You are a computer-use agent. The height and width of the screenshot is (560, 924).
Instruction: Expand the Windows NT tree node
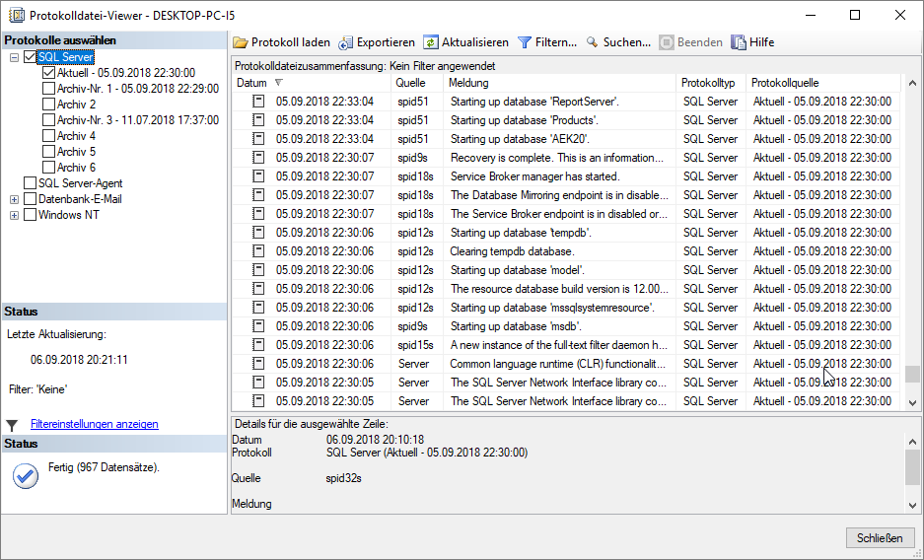pyautogui.click(x=14, y=216)
